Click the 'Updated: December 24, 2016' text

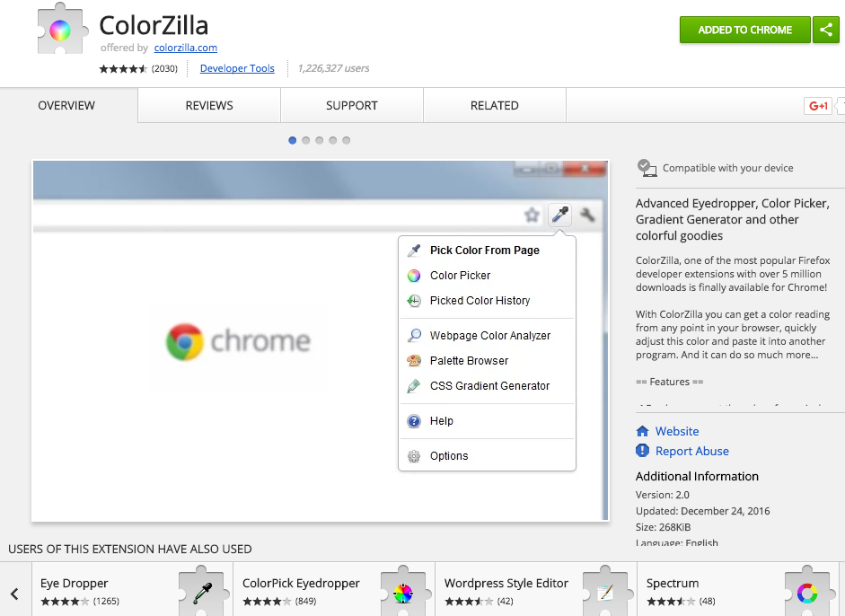tap(703, 511)
